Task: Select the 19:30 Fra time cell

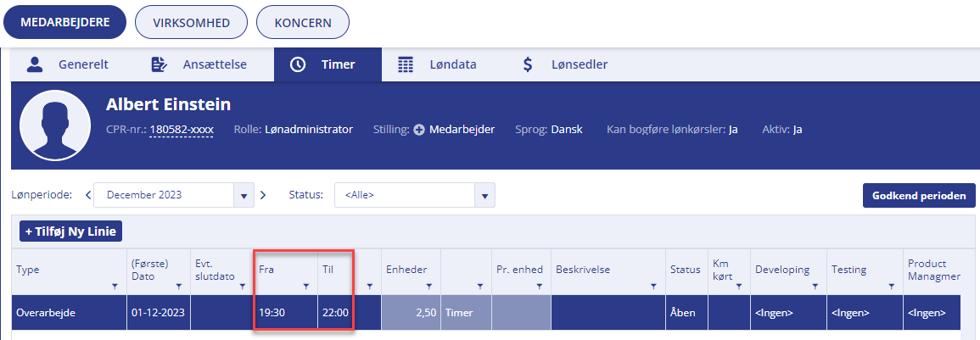Action: click(x=286, y=313)
